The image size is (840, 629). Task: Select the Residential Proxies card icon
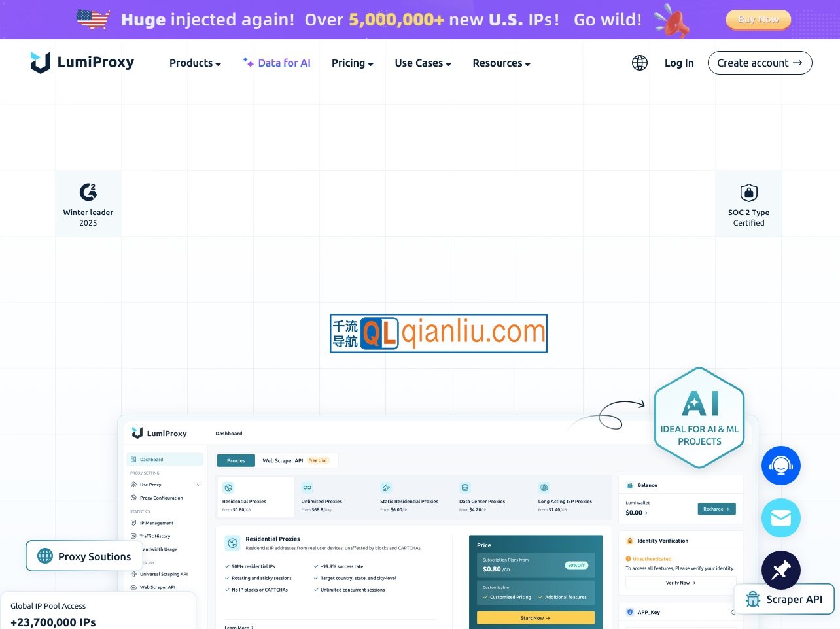228,488
